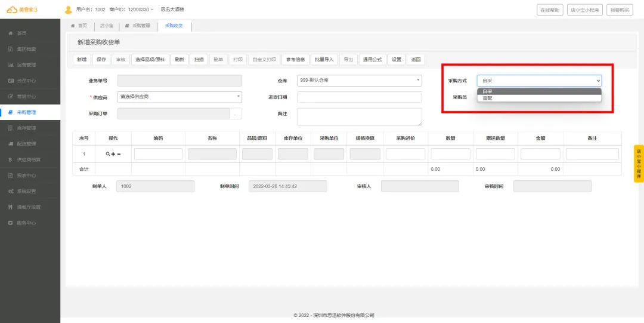
Task: Click the 美食家3 cloud logo
Action: (22, 10)
